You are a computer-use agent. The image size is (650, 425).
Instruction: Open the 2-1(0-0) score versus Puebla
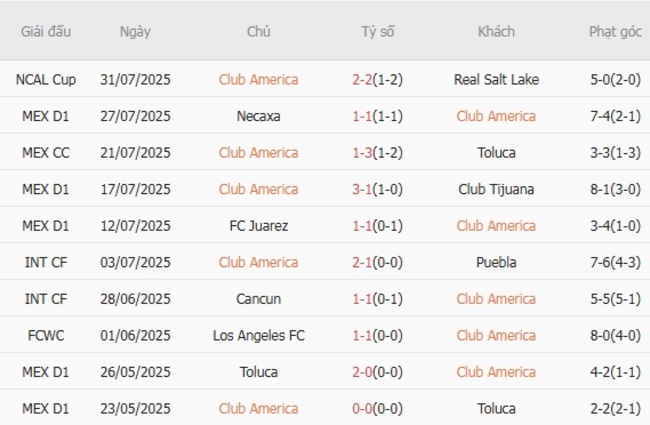coord(378,262)
